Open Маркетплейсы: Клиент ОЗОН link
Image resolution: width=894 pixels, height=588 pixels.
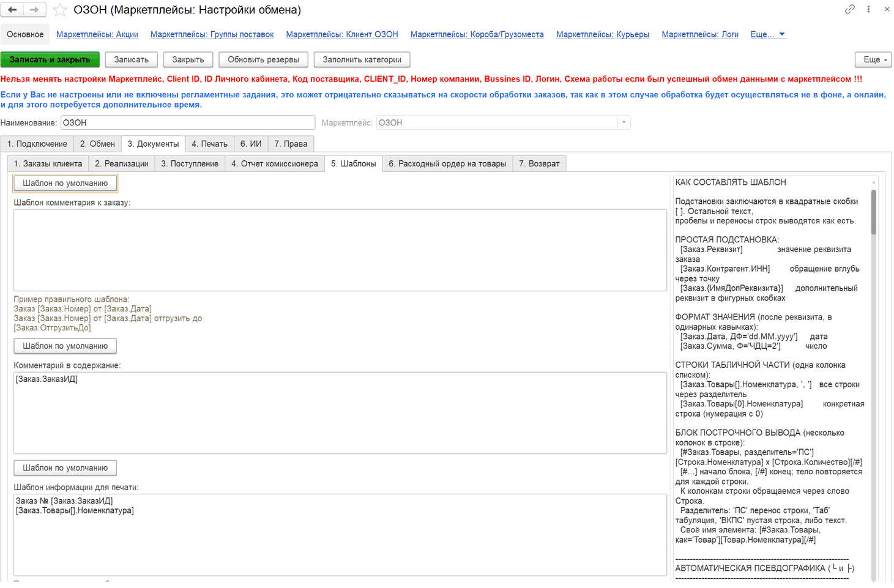pyautogui.click(x=342, y=34)
